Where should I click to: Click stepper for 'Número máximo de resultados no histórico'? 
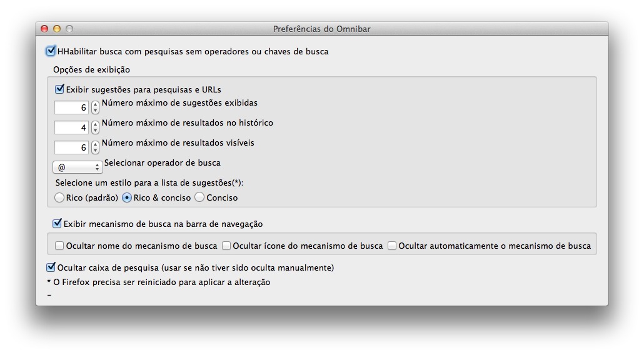click(x=95, y=127)
